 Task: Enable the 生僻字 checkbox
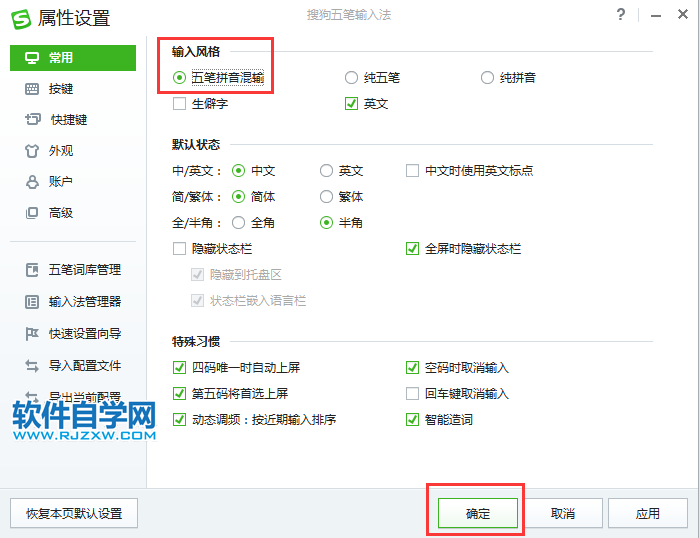[179, 104]
